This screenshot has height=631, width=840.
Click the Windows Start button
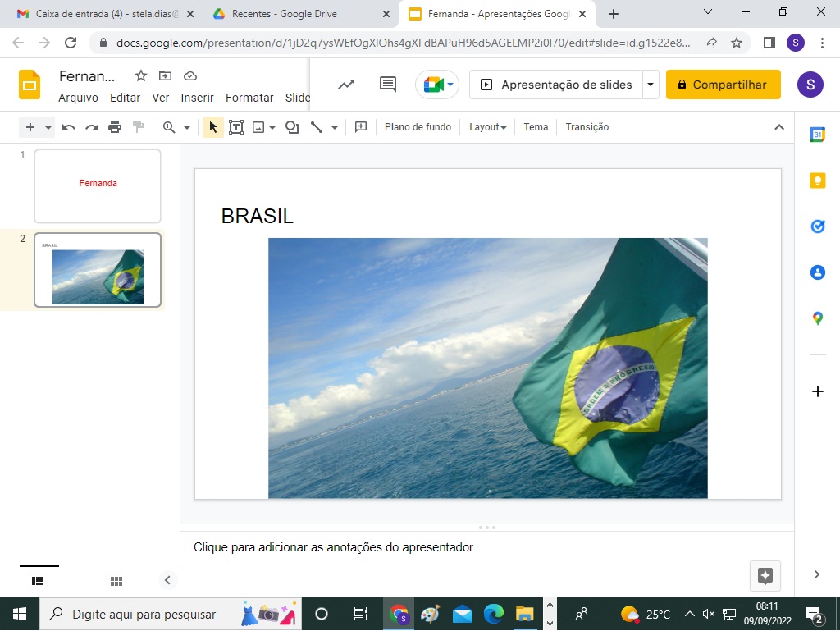pos(20,615)
